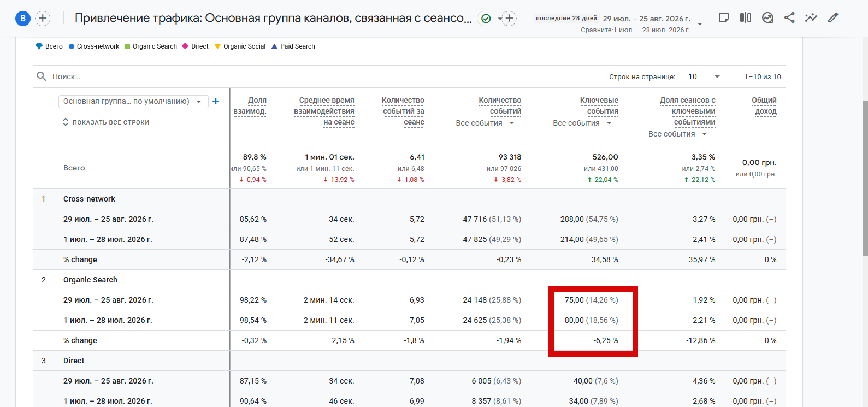Click the Cross-network change value "34,58 %"

coord(605,259)
